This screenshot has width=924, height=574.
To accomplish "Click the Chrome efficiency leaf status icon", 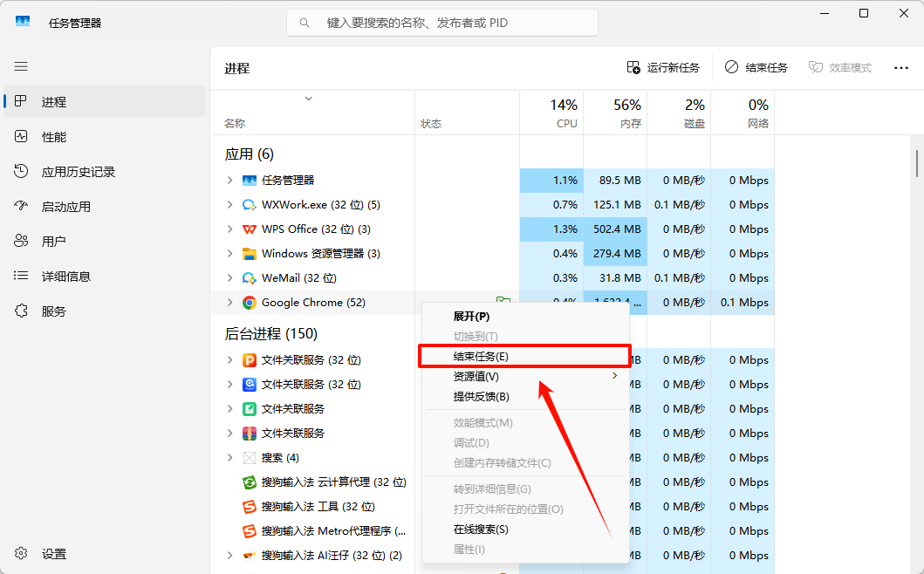I will (503, 300).
